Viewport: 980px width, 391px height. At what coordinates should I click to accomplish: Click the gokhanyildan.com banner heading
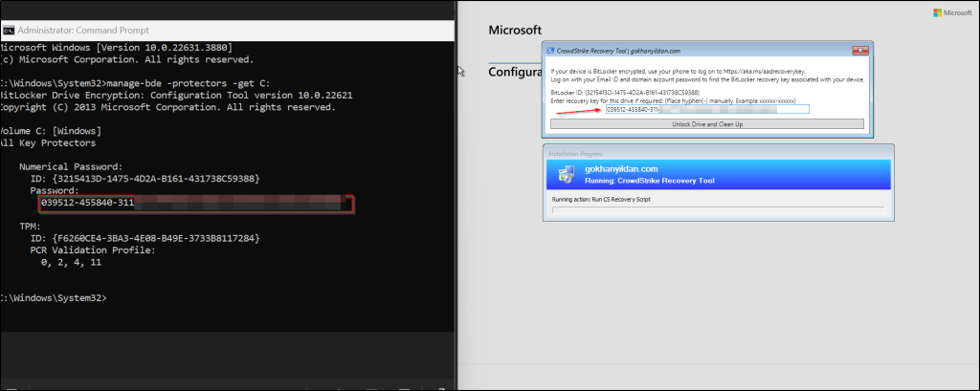click(620, 169)
